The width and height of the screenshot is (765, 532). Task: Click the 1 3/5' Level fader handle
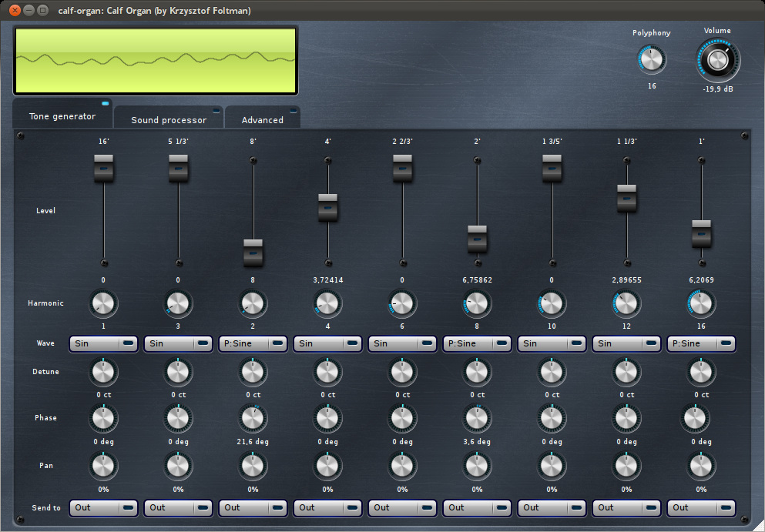point(552,169)
